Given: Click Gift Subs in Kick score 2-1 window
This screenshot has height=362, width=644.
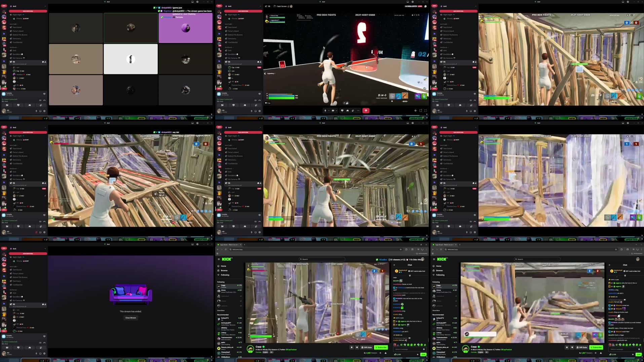Looking at the screenshot, I should click(x=367, y=347).
